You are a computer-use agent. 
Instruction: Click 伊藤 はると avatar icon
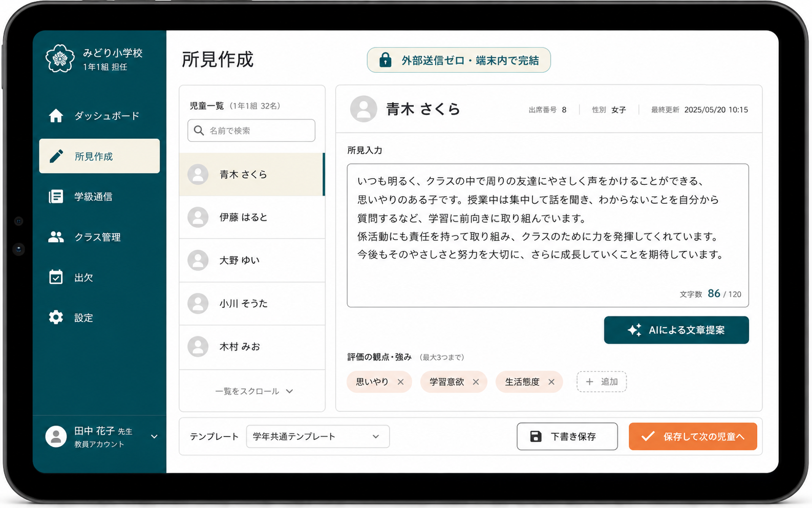tap(198, 217)
